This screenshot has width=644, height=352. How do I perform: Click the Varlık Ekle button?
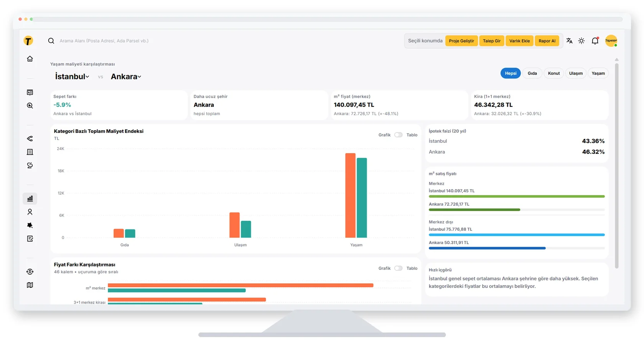point(519,41)
